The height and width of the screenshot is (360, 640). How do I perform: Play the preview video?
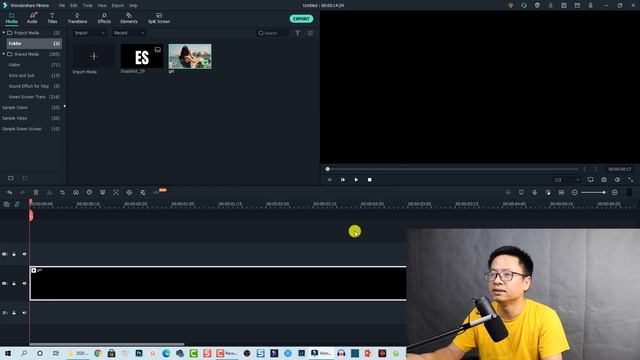356,180
